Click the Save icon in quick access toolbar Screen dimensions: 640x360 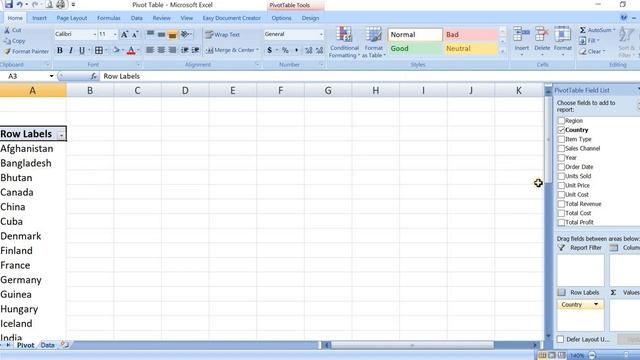click(9, 4)
